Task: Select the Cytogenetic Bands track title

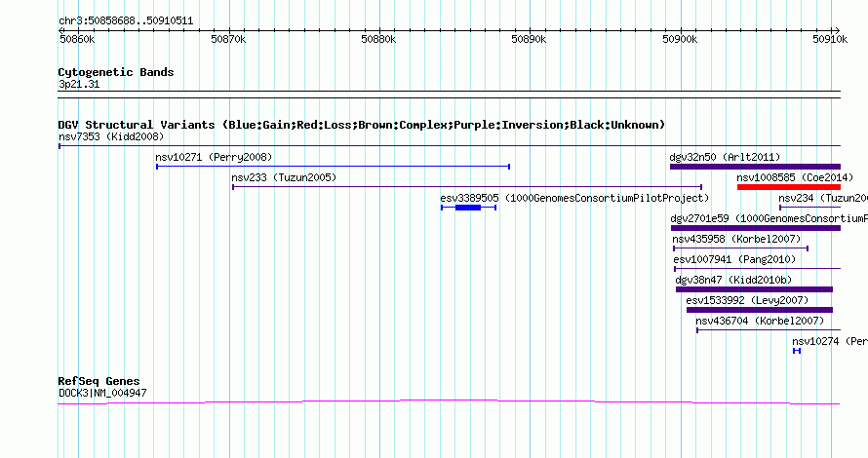Action: pos(116,72)
